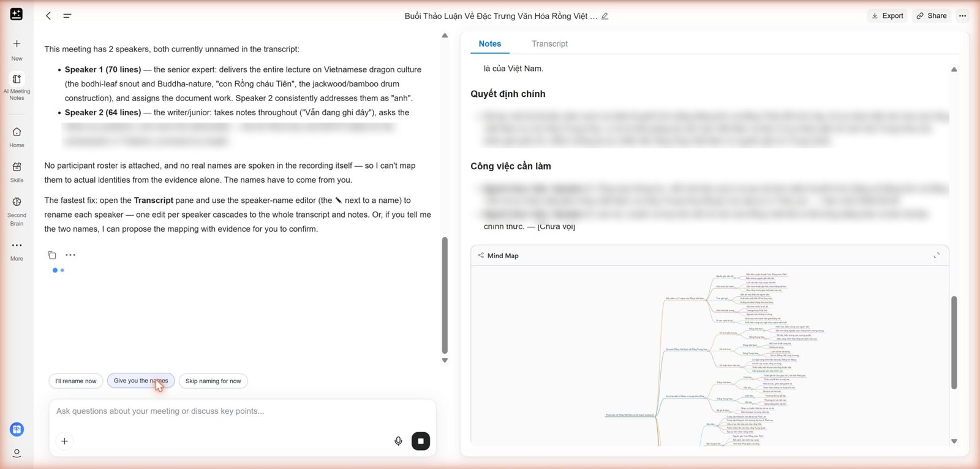Edit the meeting title with the pencil icon
Screen dimensions: 980x469
605,16
